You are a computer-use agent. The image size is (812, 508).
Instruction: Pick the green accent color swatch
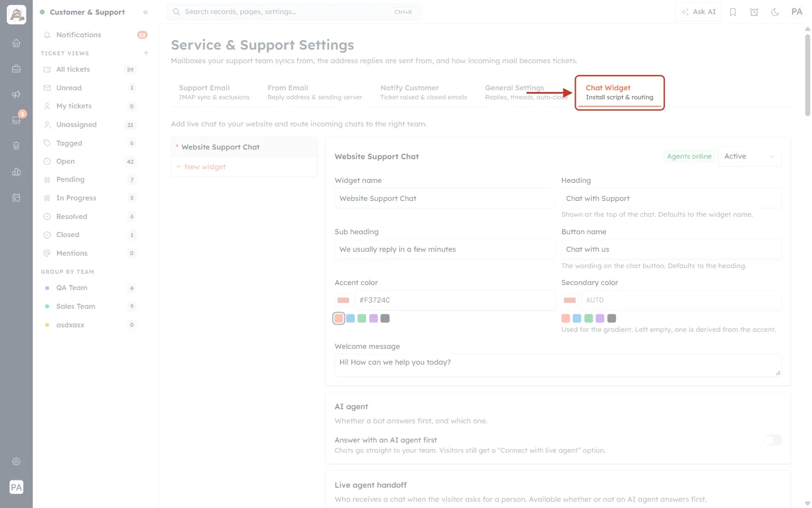pos(362,318)
